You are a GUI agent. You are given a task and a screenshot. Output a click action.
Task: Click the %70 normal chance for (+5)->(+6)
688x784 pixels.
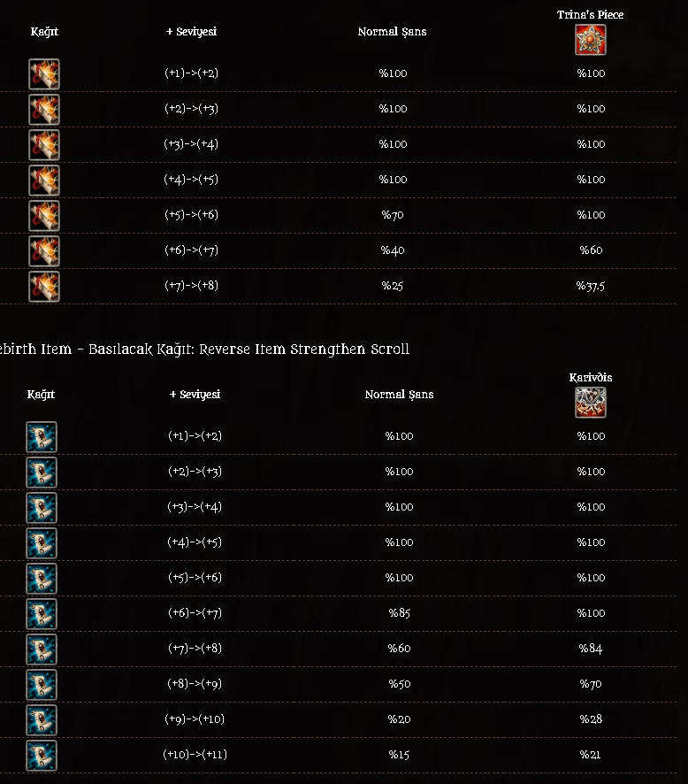tap(393, 215)
